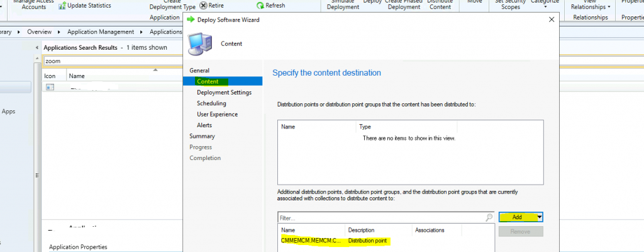Screen dimensions: 644x252
Task: Open the Add button dropdown arrow
Action: pos(540,217)
